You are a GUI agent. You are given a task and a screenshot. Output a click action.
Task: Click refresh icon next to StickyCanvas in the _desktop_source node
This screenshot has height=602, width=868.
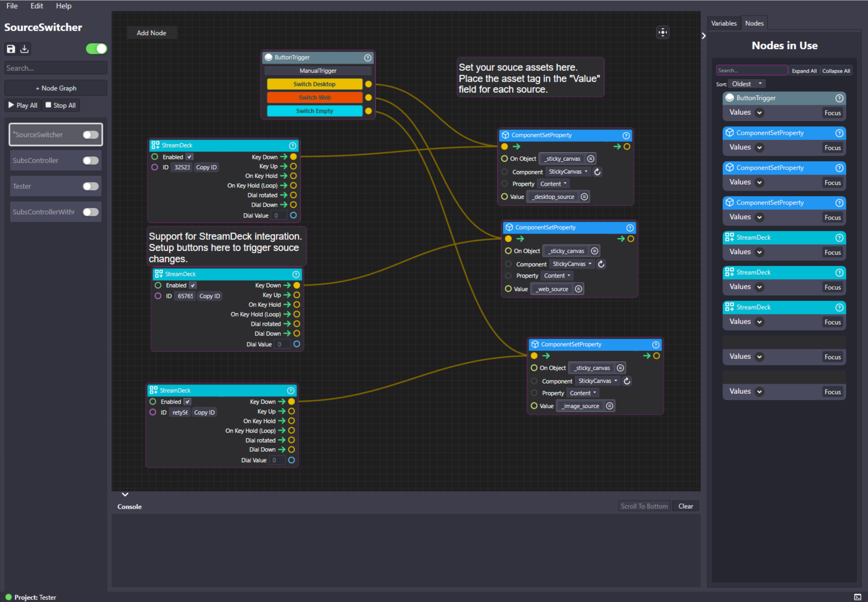click(597, 172)
